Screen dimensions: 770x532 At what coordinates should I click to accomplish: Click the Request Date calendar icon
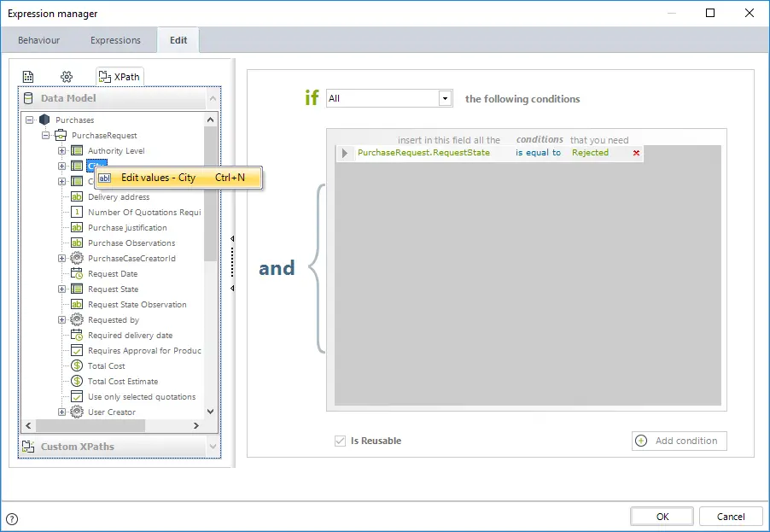tap(77, 273)
